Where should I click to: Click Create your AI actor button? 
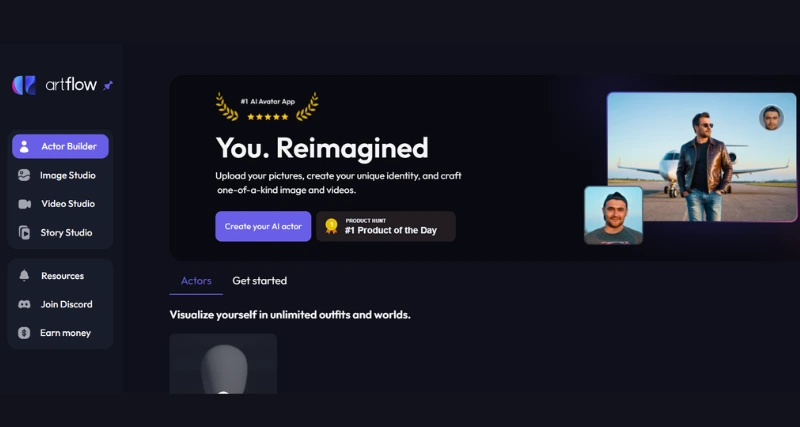(x=263, y=227)
